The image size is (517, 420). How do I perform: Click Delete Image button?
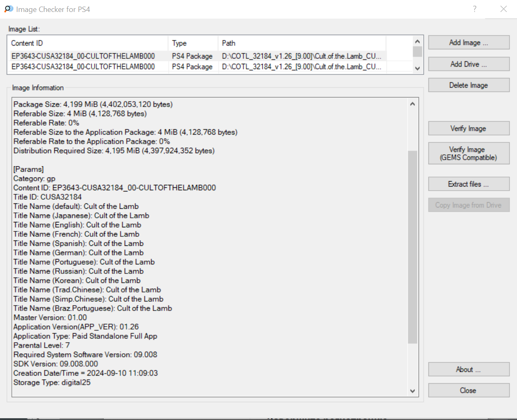[x=468, y=85]
